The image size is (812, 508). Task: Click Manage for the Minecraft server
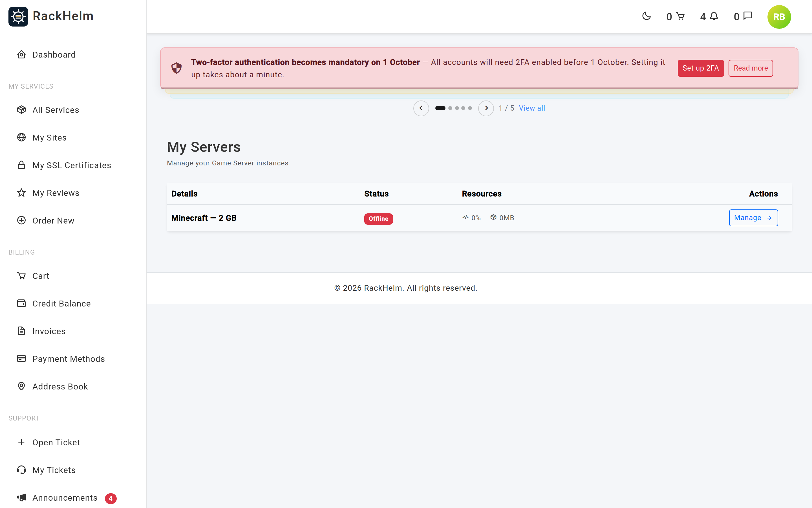753,218
